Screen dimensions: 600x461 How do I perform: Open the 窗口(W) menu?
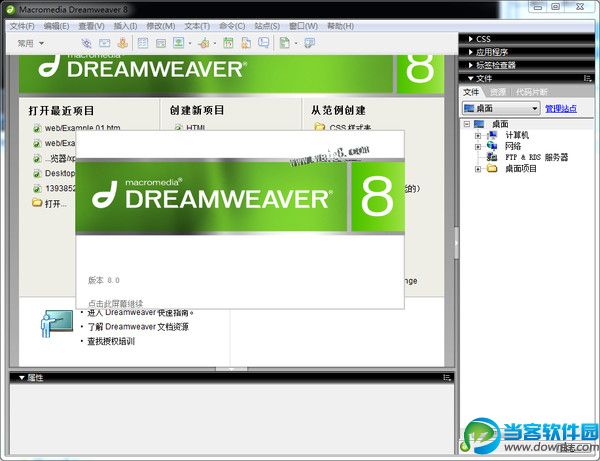[303, 26]
